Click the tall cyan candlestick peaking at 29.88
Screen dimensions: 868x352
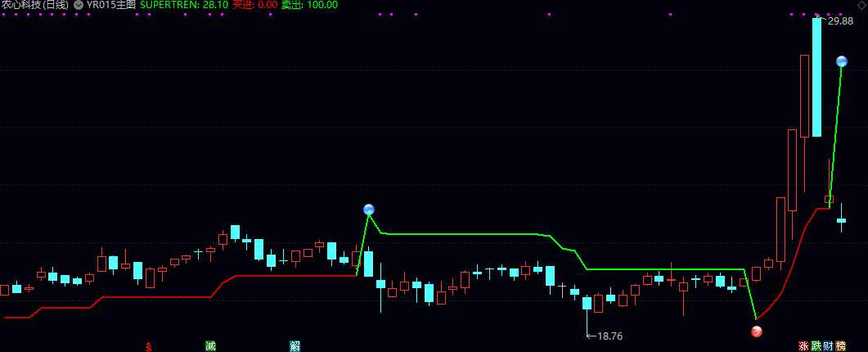[x=816, y=77]
